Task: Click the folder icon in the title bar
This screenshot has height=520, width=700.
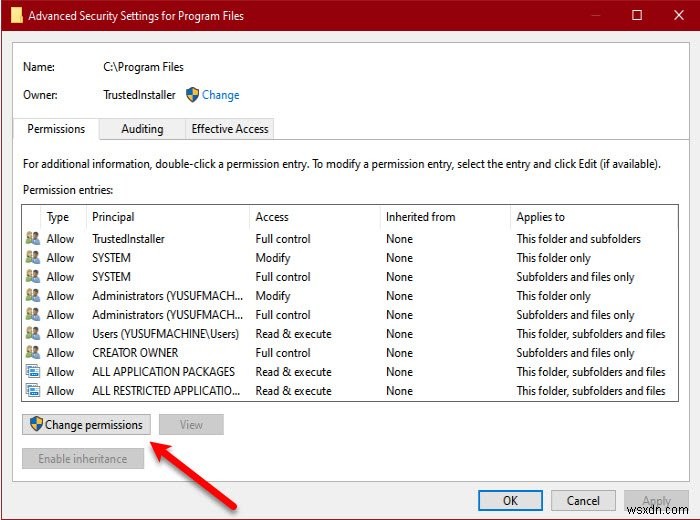Action: (x=16, y=15)
